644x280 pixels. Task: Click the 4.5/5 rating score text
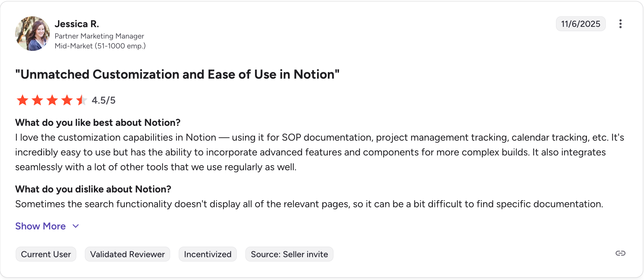click(x=103, y=100)
